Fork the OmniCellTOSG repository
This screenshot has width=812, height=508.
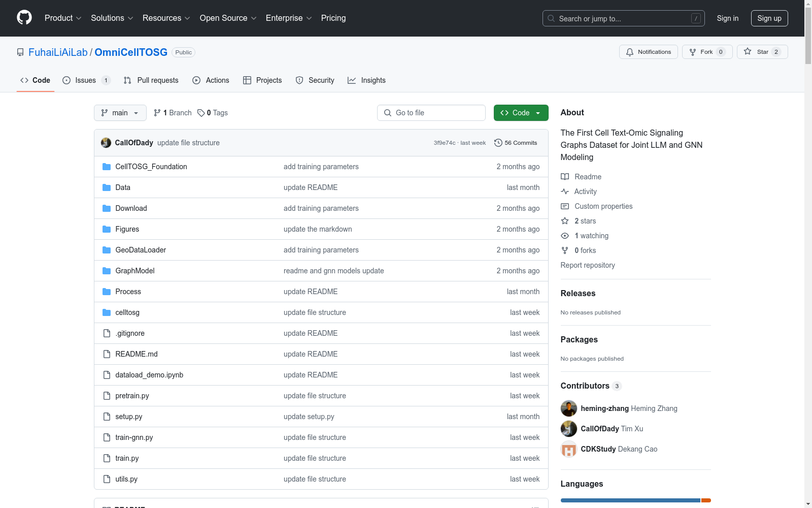click(707, 52)
